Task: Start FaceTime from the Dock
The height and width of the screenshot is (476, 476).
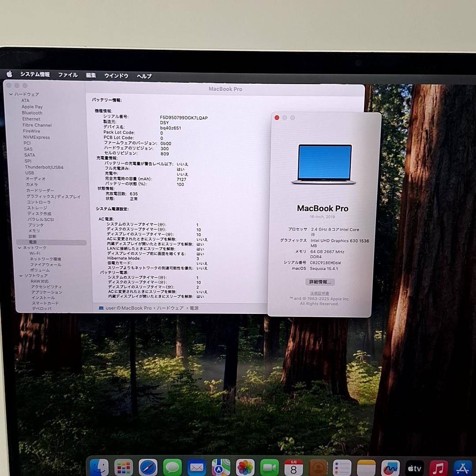Action: coord(269,466)
